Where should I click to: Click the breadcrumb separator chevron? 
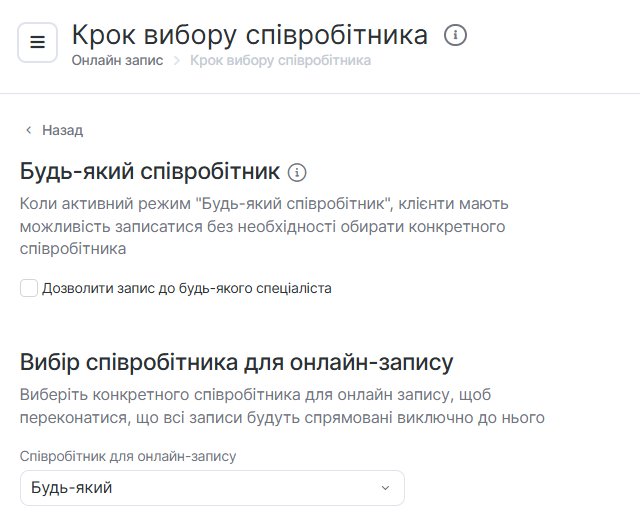point(176,61)
